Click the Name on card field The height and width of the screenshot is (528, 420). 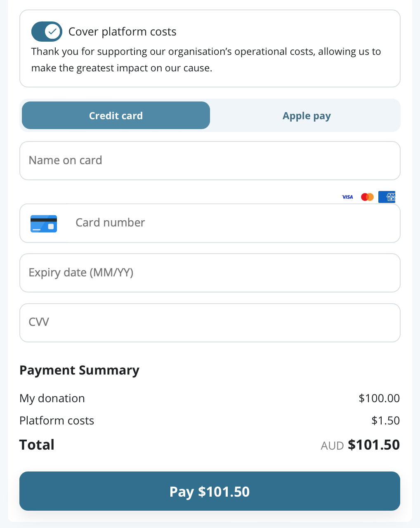(210, 160)
